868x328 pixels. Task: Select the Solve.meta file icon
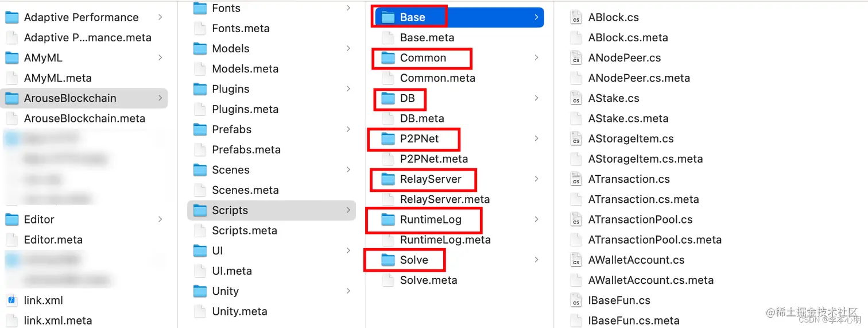(388, 280)
